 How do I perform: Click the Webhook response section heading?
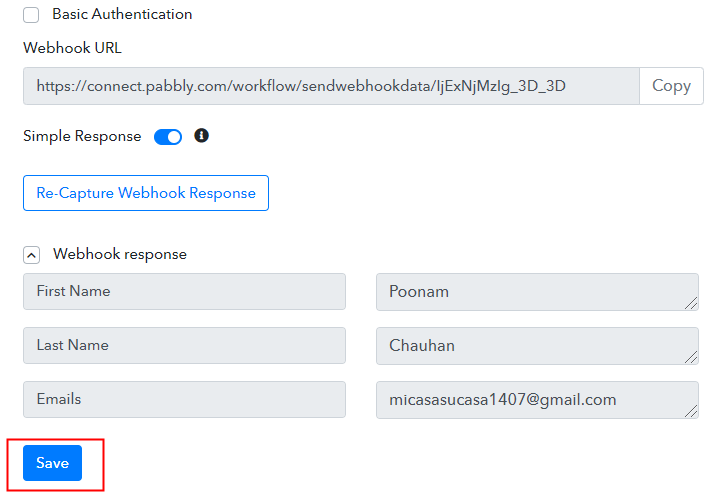120,254
